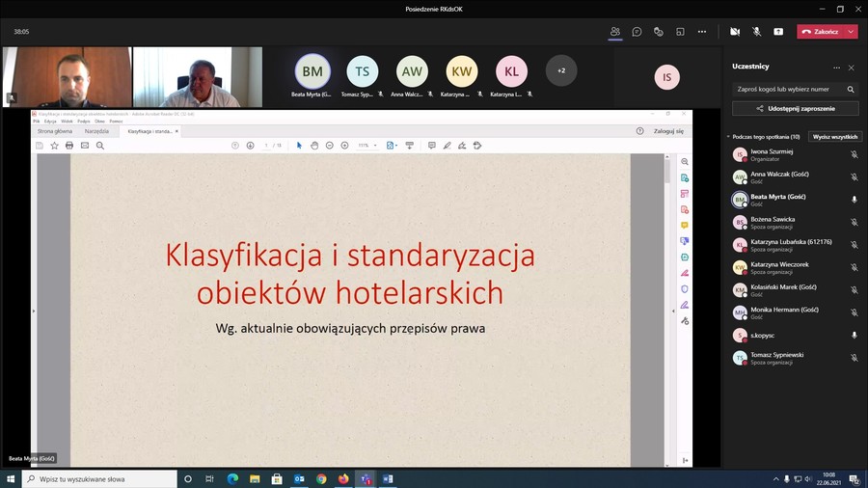Click the participants panel icon
Screen dimensions: 868x488
pyautogui.click(x=615, y=32)
